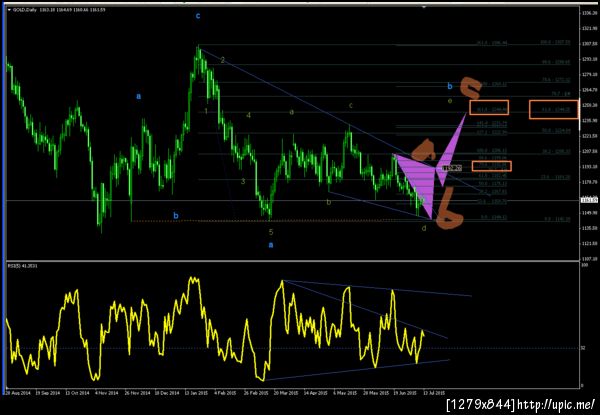
Task: Select the yellow wave label 4
Action: point(248,115)
